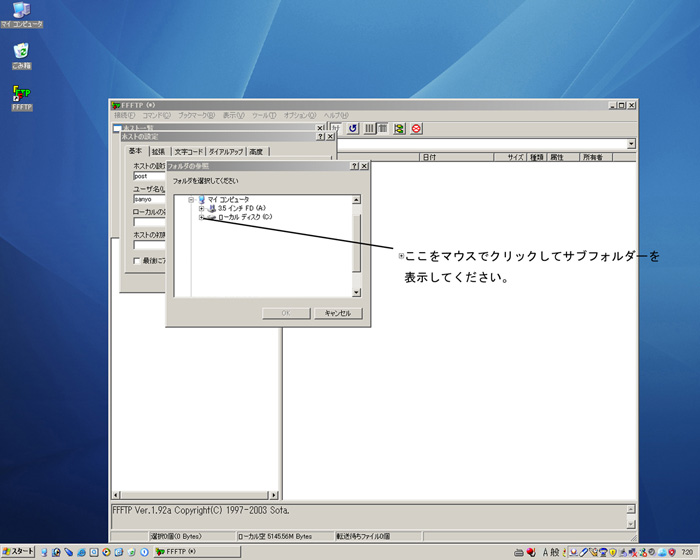Image resolution: width=700 pixels, height=560 pixels.
Task: Close the ホストの設定 dialog
Action: click(330, 137)
